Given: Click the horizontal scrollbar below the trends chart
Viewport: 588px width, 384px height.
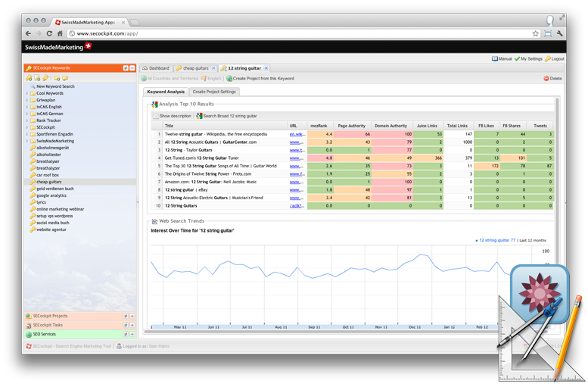Looking at the screenshot, I should [x=326, y=332].
